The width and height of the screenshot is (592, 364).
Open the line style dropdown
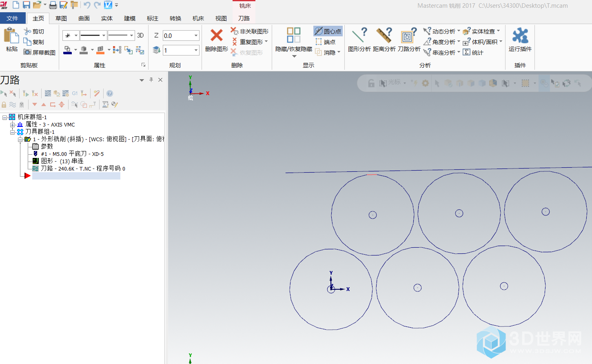(104, 36)
